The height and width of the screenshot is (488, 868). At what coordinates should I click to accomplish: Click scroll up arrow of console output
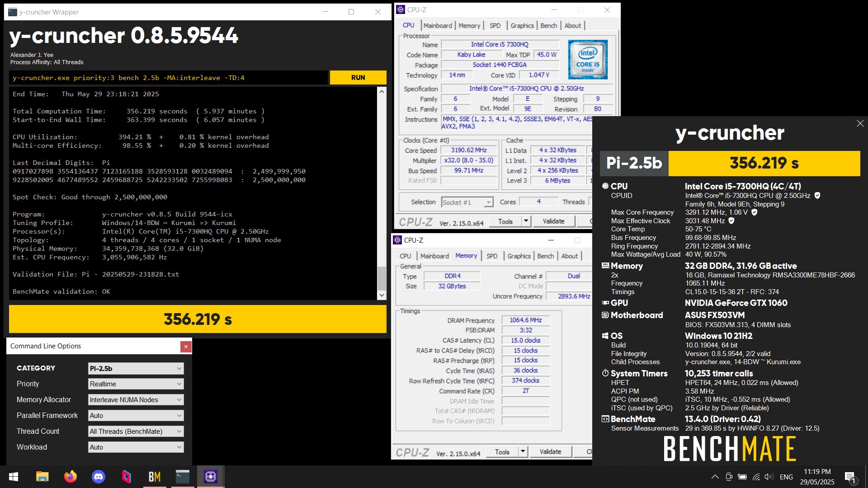(x=382, y=91)
